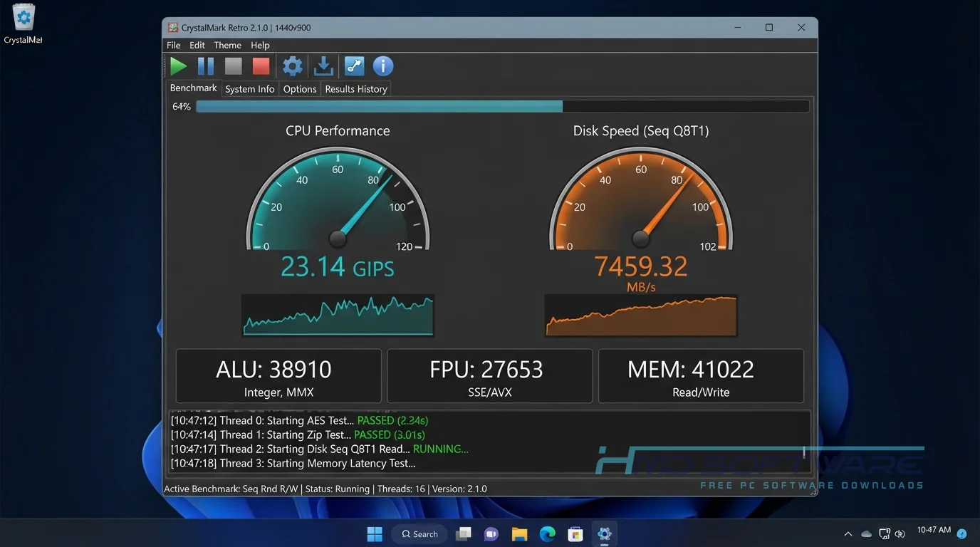Open the blue info icon

click(383, 66)
